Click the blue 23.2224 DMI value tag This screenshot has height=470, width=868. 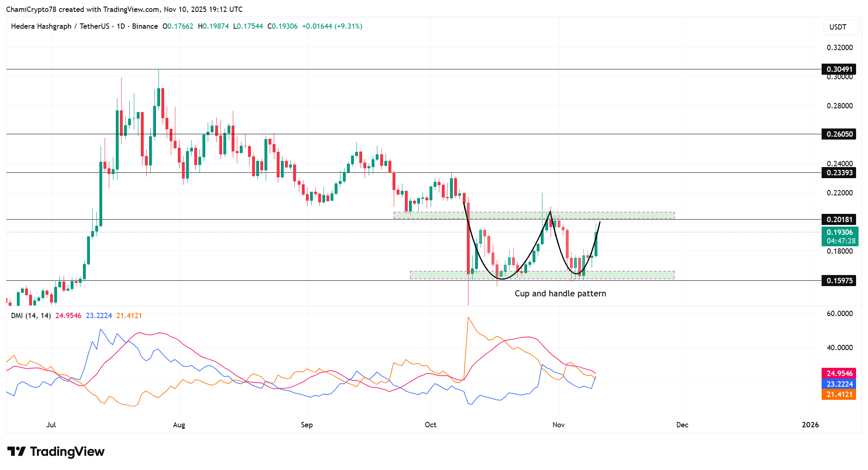point(838,384)
